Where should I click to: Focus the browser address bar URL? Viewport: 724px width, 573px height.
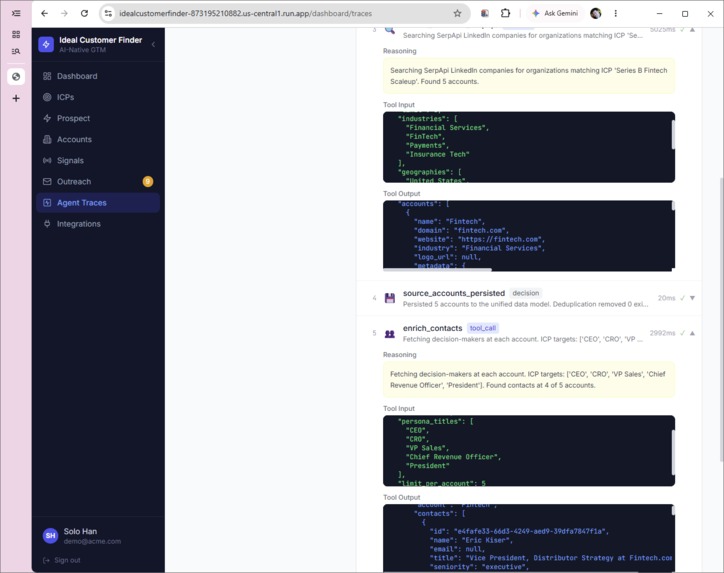pyautogui.click(x=245, y=13)
